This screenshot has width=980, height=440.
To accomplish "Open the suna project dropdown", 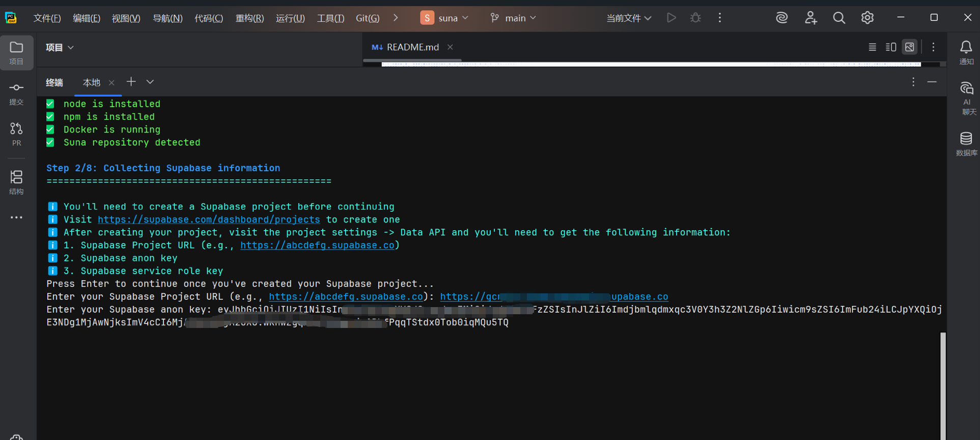I will click(x=444, y=18).
